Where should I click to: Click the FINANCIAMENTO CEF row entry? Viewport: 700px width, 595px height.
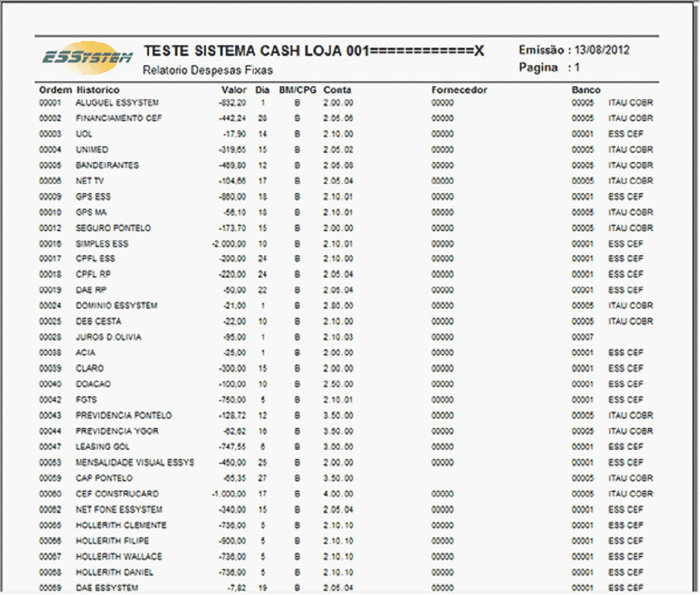click(x=119, y=118)
